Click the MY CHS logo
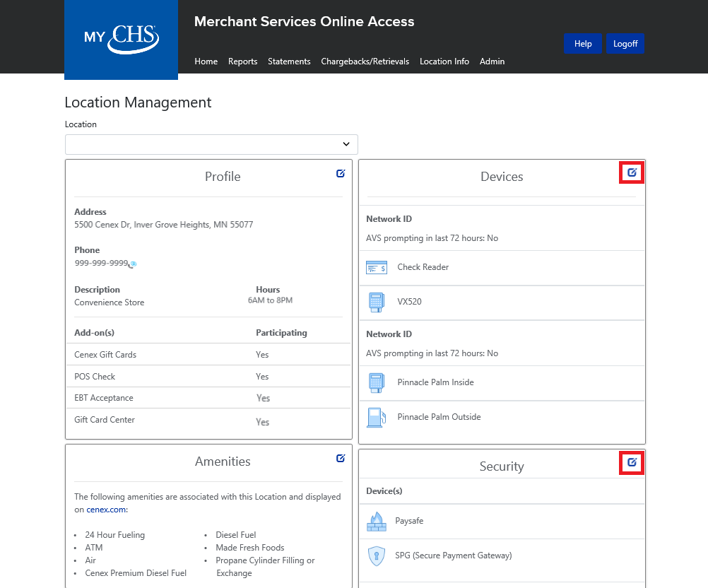Viewport: 708px width, 588px height. [x=121, y=38]
